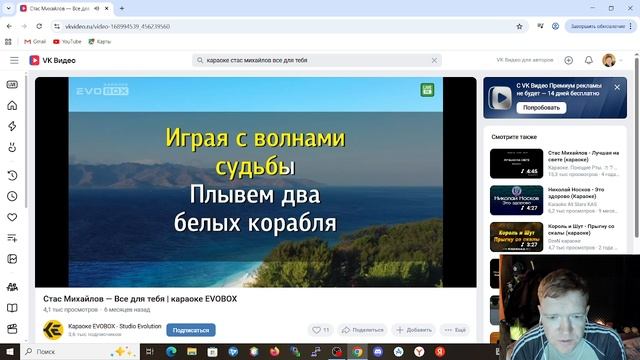Click the channel avatar EVOBOX logo
Screen dimensions: 640x360
click(53, 330)
